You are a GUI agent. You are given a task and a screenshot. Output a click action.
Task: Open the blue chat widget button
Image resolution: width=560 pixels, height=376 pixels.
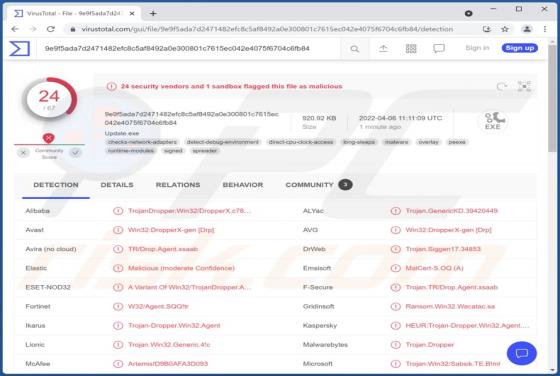coord(521,353)
